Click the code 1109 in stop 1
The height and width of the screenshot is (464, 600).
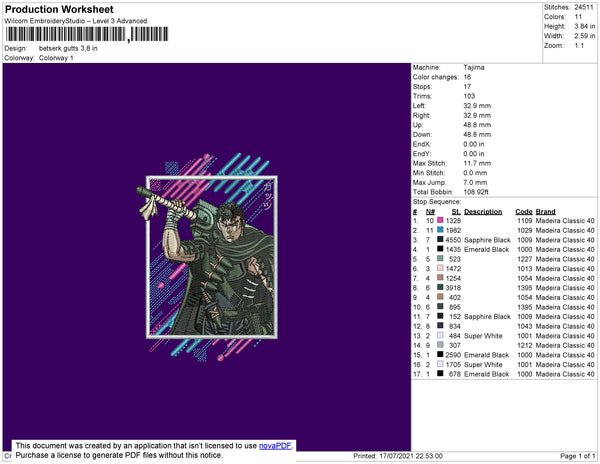[525, 221]
